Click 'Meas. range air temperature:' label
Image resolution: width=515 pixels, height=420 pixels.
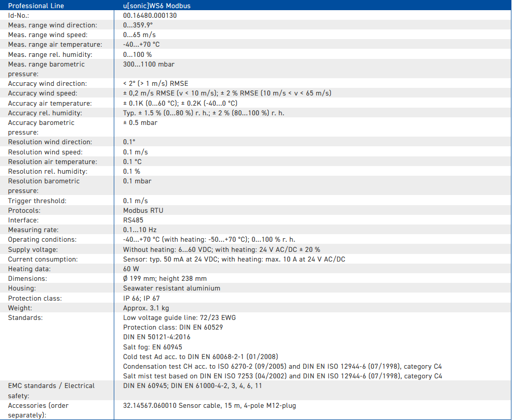(55, 44)
